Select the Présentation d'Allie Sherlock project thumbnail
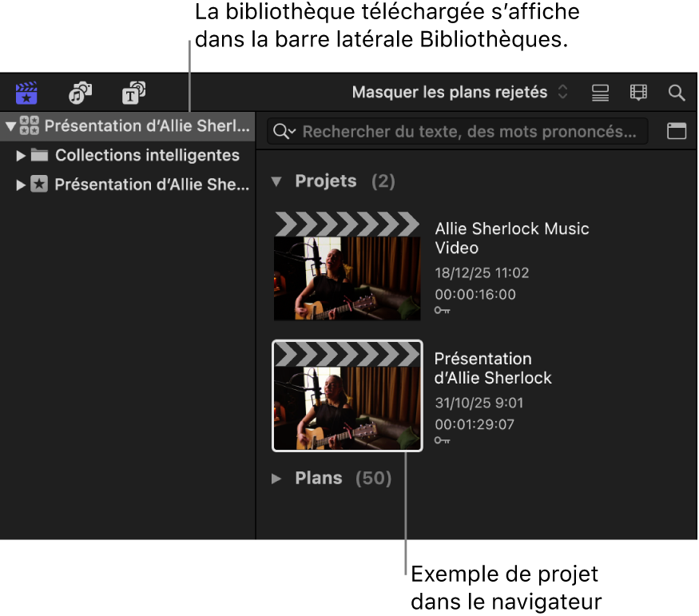This screenshot has height=616, width=699. click(x=348, y=396)
